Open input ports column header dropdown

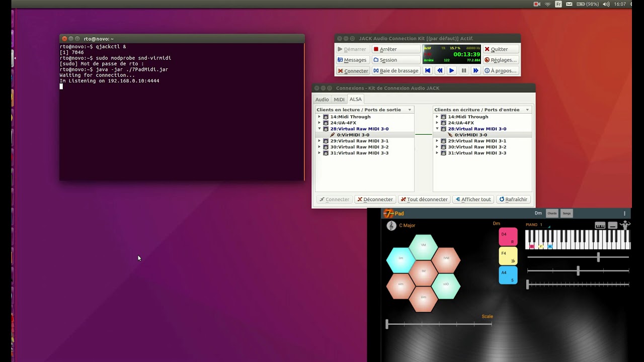point(527,110)
